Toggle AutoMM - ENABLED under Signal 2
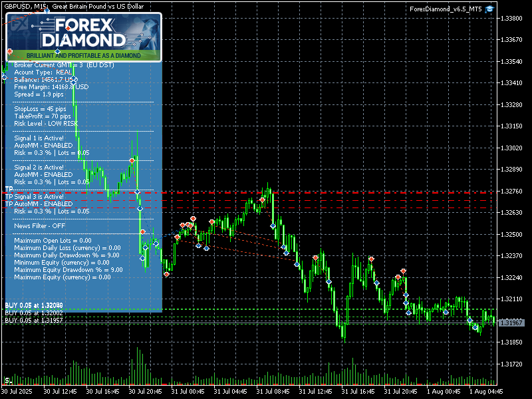The width and height of the screenshot is (532, 399). pyautogui.click(x=43, y=174)
